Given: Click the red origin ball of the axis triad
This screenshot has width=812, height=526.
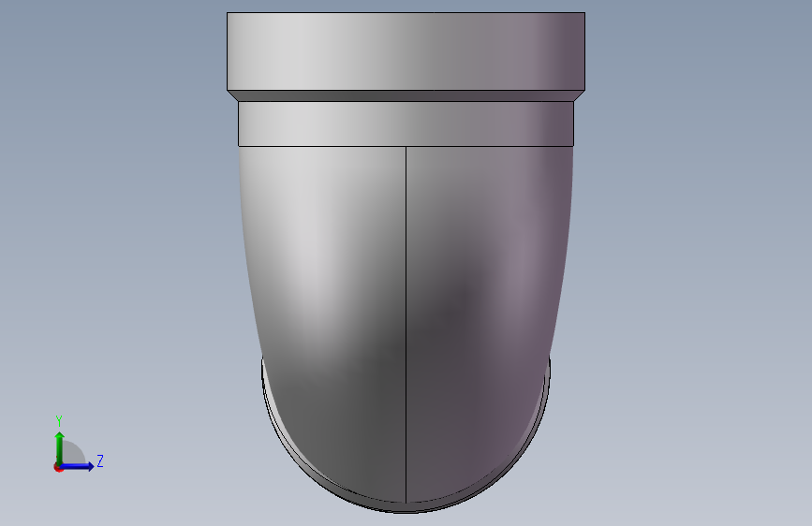Looking at the screenshot, I should pos(57,468).
